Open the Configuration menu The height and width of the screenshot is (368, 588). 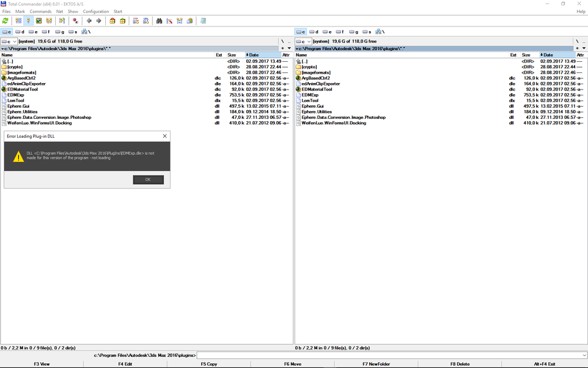coord(96,12)
